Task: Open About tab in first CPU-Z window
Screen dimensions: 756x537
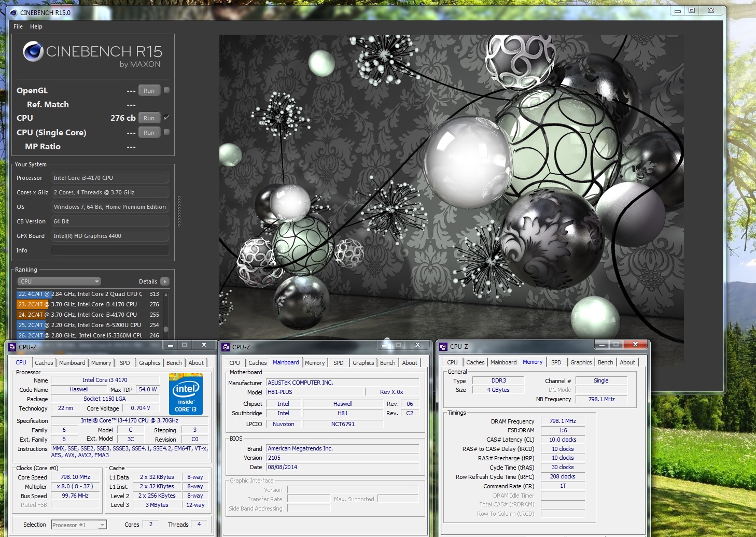Action: tap(196, 363)
